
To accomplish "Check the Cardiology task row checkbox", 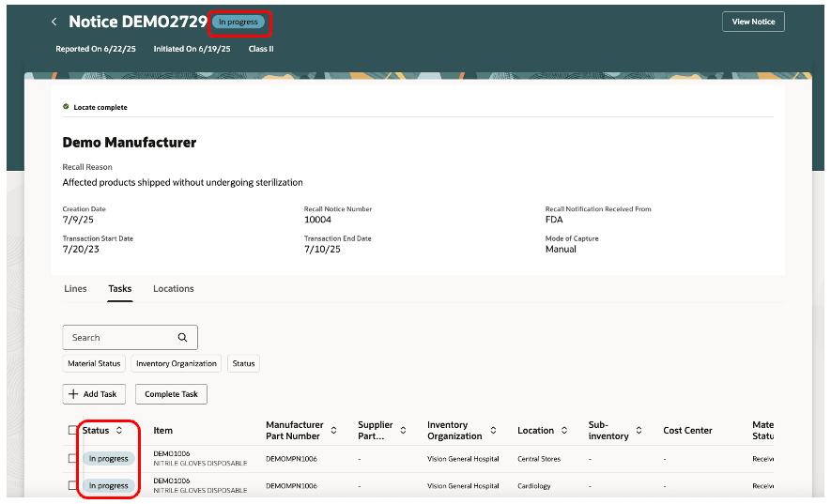I will pos(72,485).
